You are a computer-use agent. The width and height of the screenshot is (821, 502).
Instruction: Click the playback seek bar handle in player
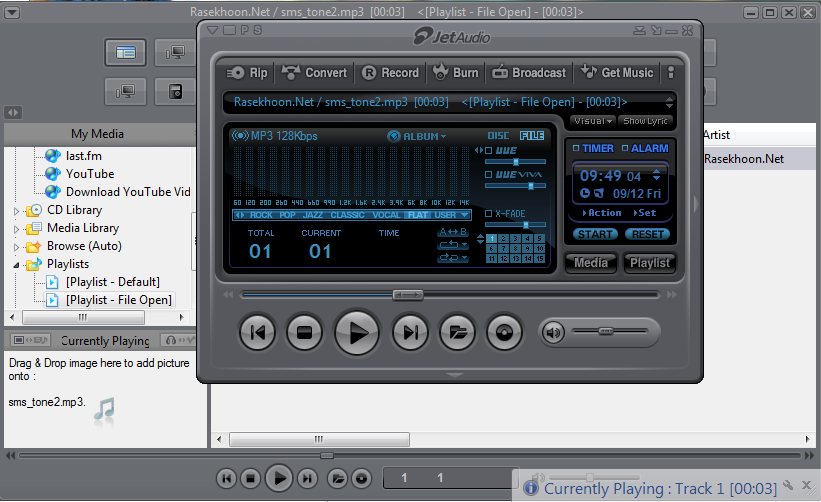[x=408, y=295]
